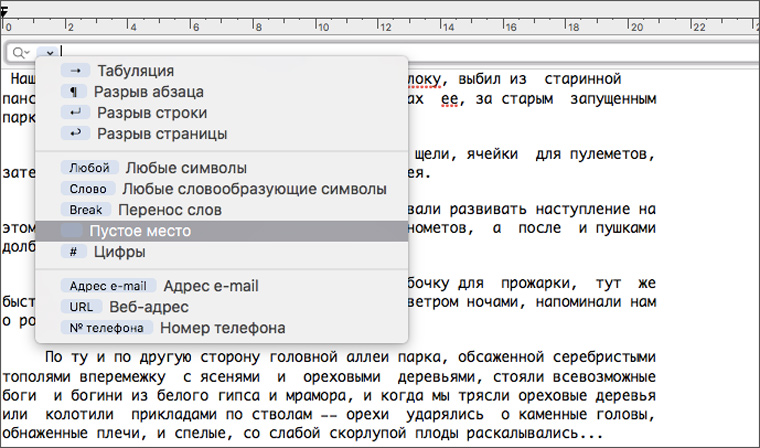Pick Разрыв страницы in the menu
The image size is (760, 448).
(161, 133)
